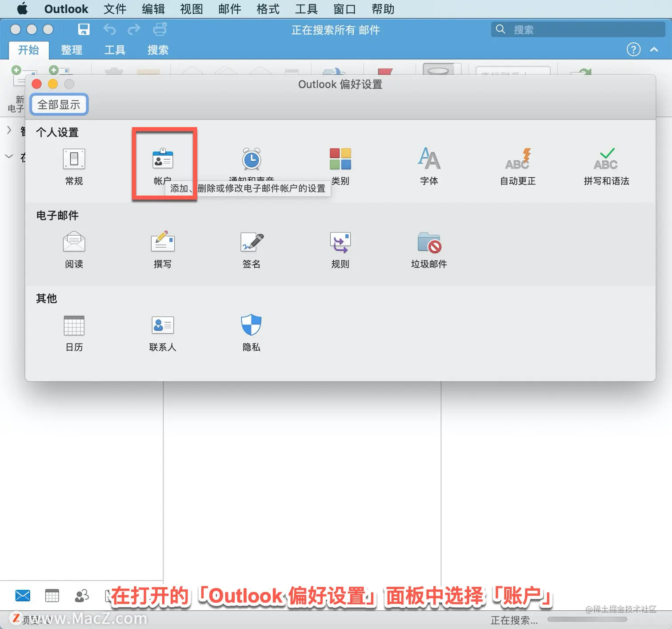
Task: Switch to Calendar view at bottom left
Action: coord(52,596)
